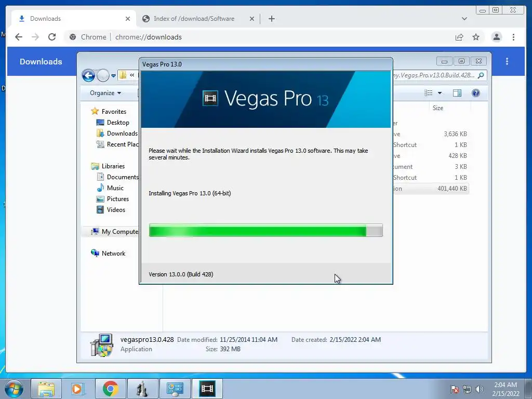Open the Windows Start menu
The height and width of the screenshot is (399, 532).
pos(14,389)
